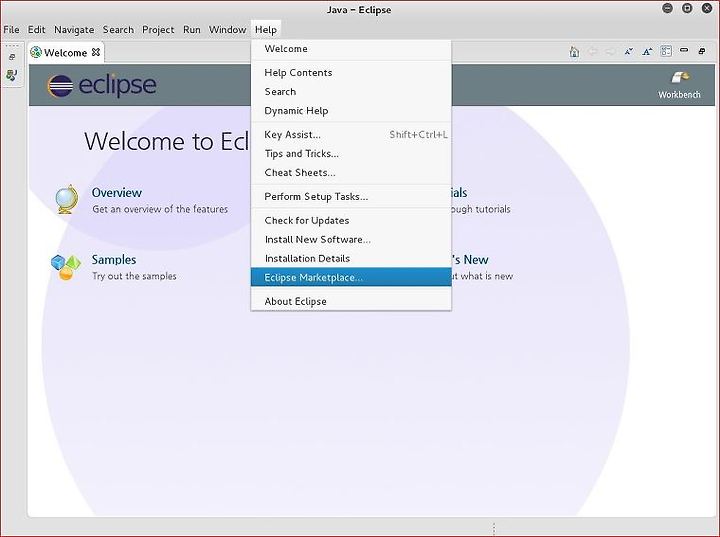720x537 pixels.
Task: Open the Navigate menu
Action: 74,29
